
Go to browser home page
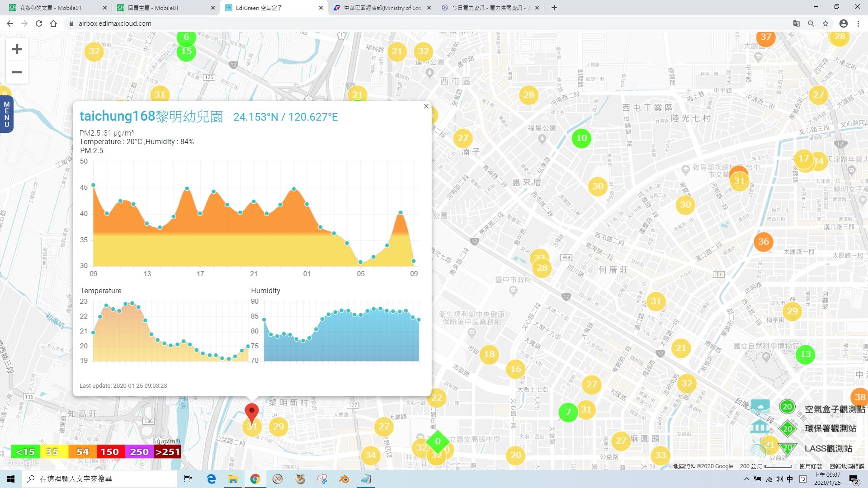[53, 23]
